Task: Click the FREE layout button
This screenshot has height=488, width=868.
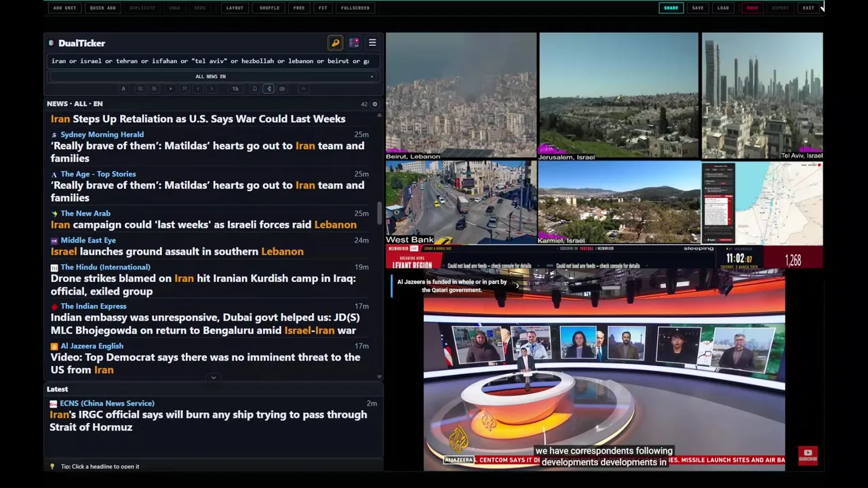Action: point(299,8)
